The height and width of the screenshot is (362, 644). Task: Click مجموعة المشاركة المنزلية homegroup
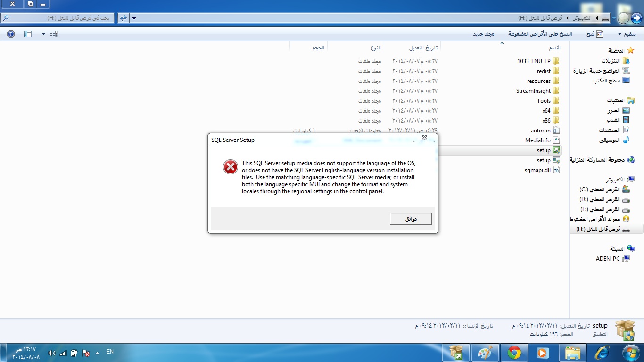point(602,160)
